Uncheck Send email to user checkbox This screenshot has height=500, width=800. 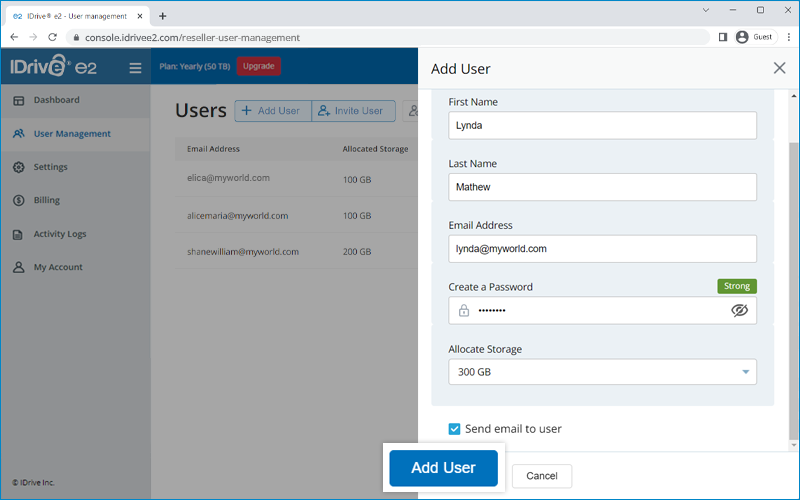click(454, 429)
